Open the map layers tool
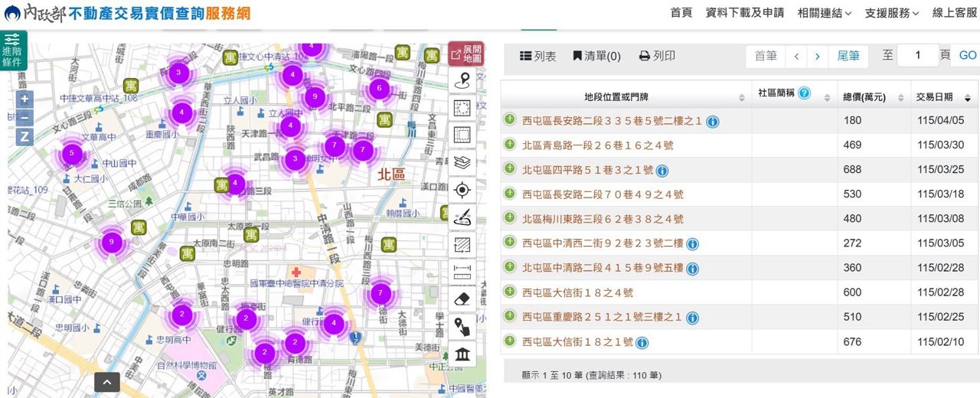This screenshot has height=398, width=980. pyautogui.click(x=462, y=162)
